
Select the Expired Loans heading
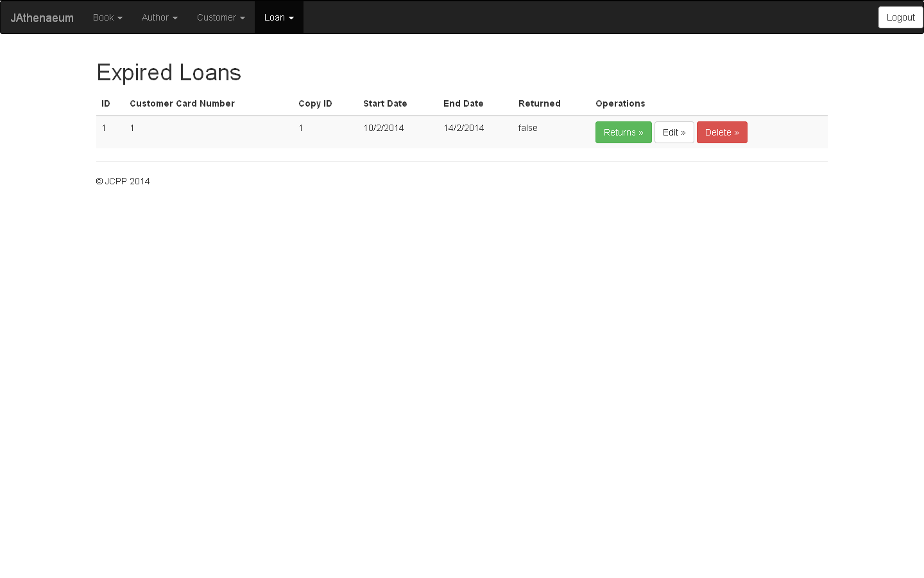point(169,73)
